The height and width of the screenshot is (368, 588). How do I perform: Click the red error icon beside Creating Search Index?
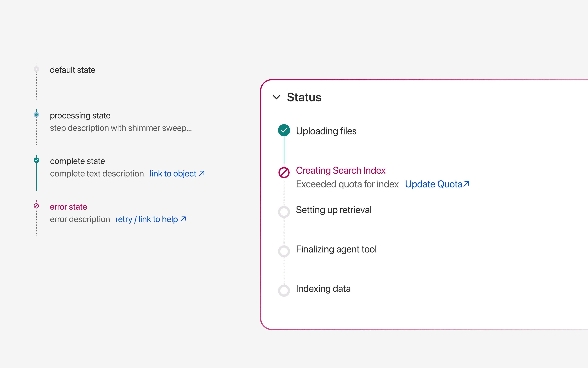coord(284,172)
